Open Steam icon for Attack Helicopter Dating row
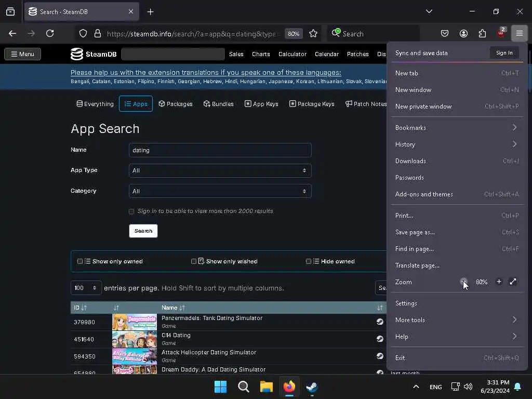The height and width of the screenshot is (399, 532). tap(380, 355)
